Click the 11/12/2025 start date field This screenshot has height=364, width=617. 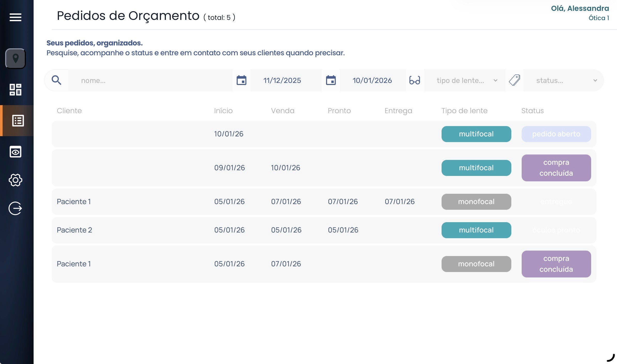pyautogui.click(x=282, y=80)
